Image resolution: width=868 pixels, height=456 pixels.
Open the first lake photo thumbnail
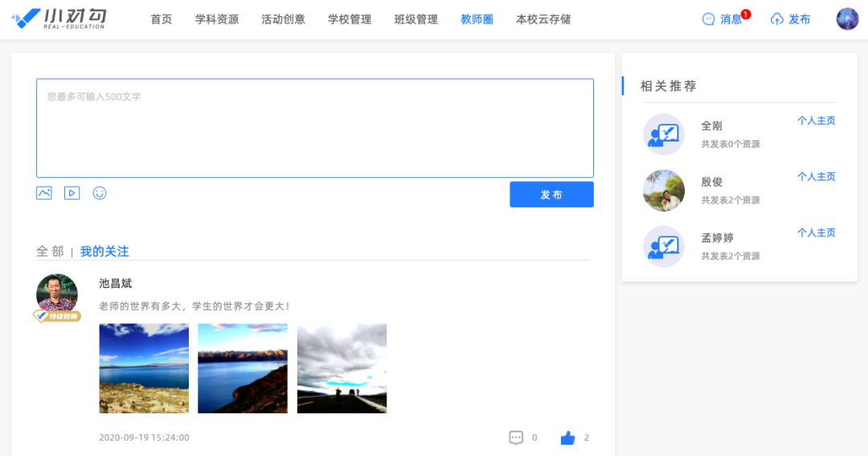[144, 368]
